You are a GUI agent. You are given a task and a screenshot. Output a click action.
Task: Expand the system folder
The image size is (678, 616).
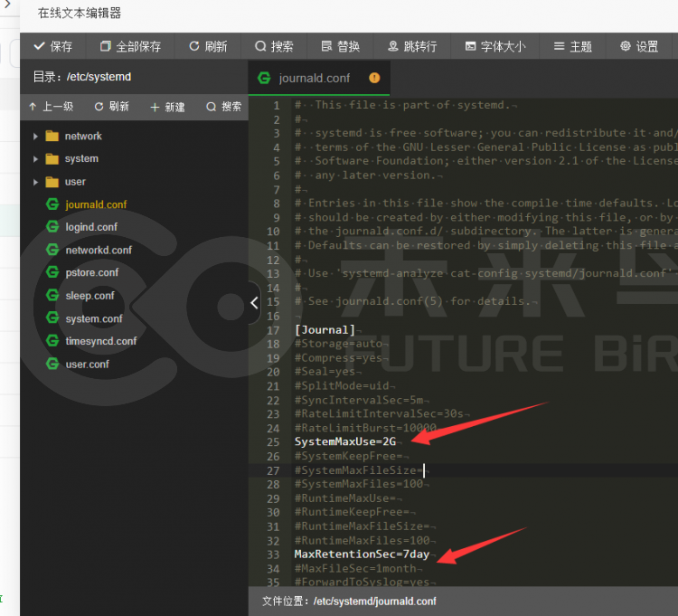pos(35,159)
